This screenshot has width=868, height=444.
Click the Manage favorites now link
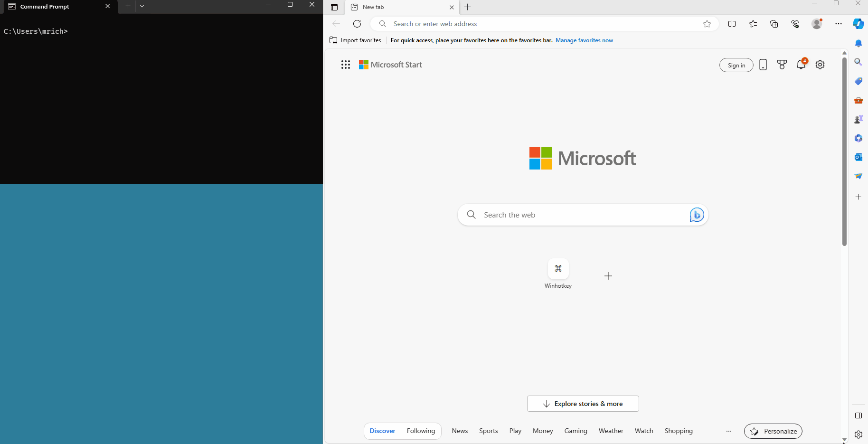[x=584, y=40]
